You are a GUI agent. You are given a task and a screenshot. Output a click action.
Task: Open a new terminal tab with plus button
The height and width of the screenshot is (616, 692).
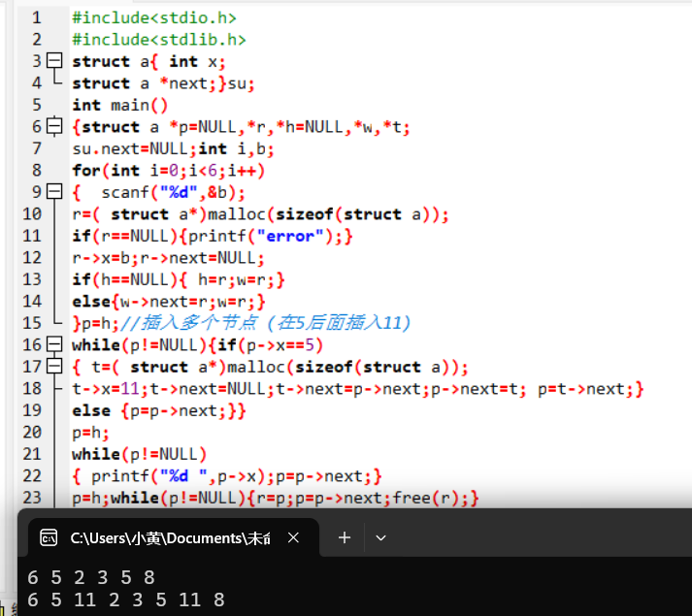(345, 537)
